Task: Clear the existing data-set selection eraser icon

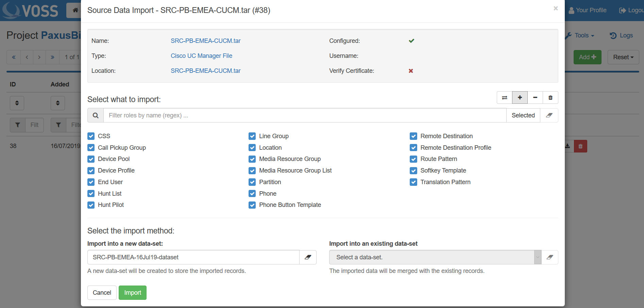Action: pos(550,257)
